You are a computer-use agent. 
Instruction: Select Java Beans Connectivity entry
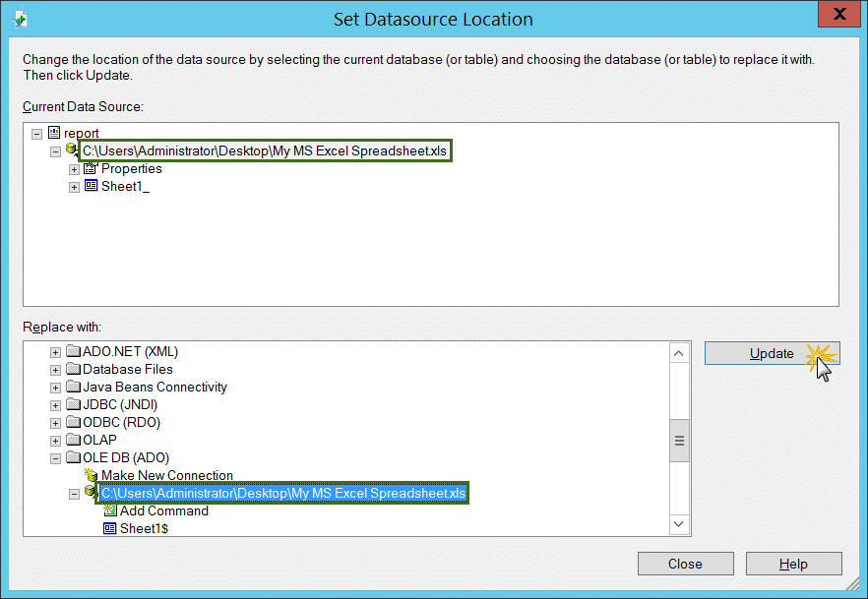tap(155, 387)
